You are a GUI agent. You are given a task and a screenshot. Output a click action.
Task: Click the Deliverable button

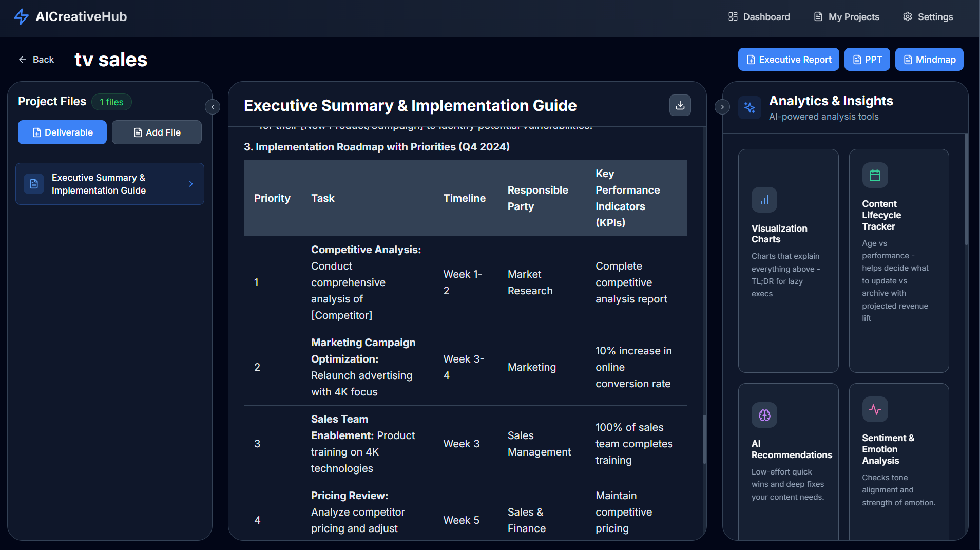coord(62,132)
